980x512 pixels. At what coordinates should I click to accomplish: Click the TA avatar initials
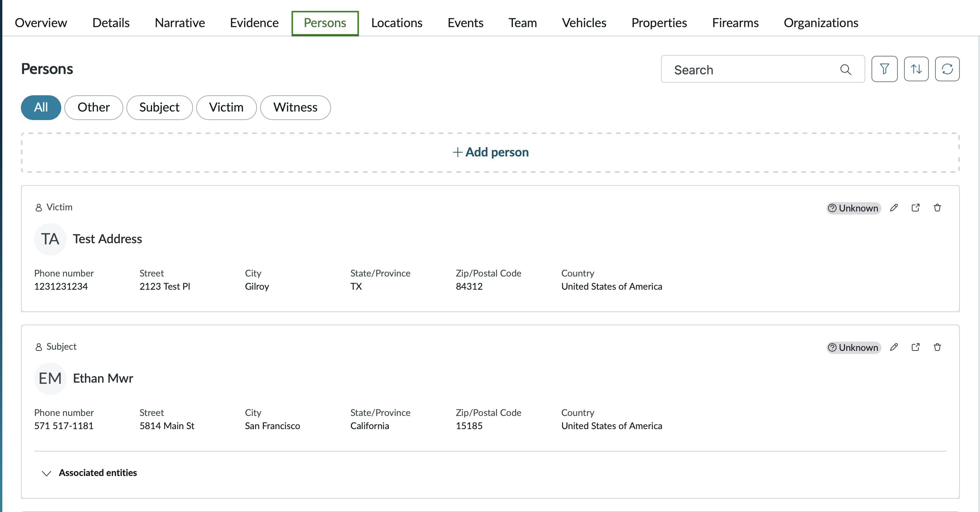point(50,239)
